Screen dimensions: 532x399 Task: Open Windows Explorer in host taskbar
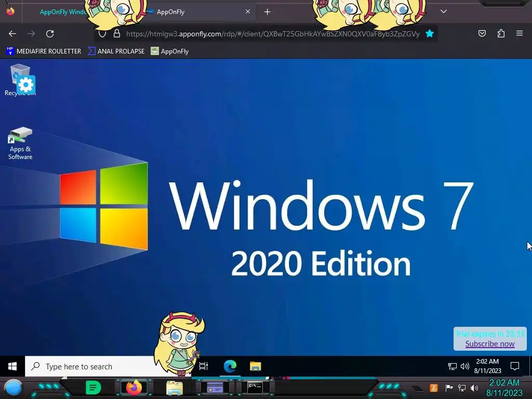175,388
